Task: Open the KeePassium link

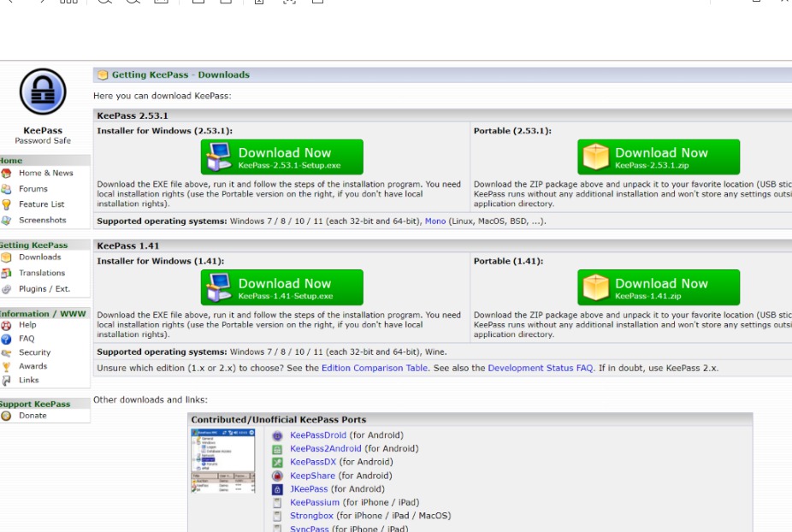Action: [x=315, y=502]
